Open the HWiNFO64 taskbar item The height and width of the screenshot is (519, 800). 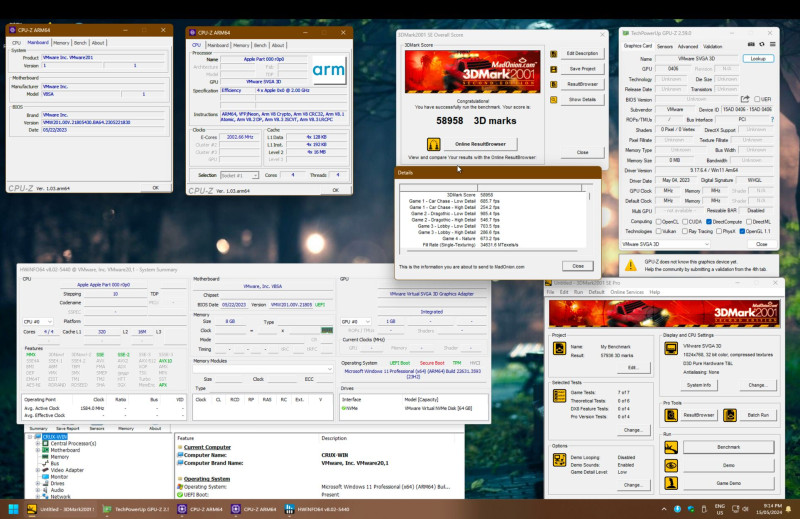(x=317, y=509)
